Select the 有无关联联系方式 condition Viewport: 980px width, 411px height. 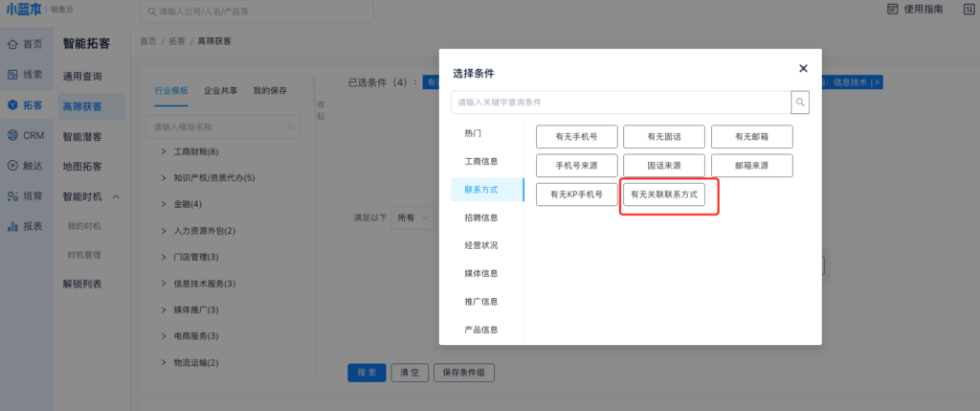tap(664, 194)
